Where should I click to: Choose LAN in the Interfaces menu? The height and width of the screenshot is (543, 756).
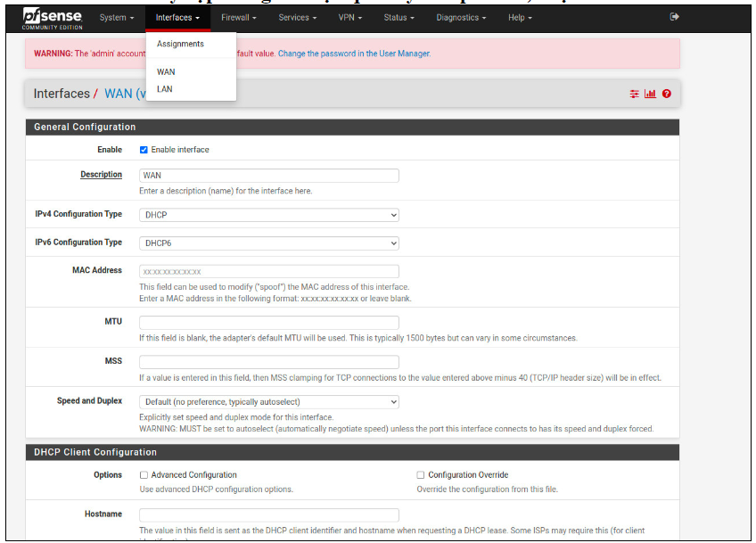[165, 89]
